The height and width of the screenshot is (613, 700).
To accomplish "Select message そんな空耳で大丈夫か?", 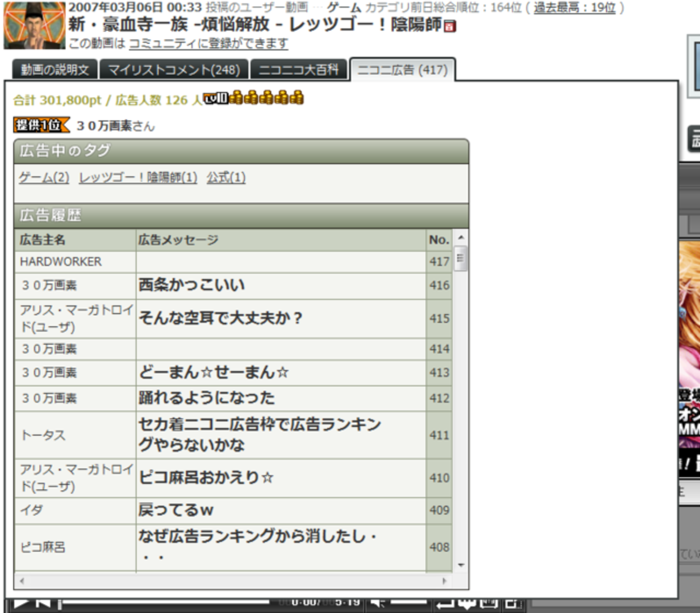I will point(221,318).
